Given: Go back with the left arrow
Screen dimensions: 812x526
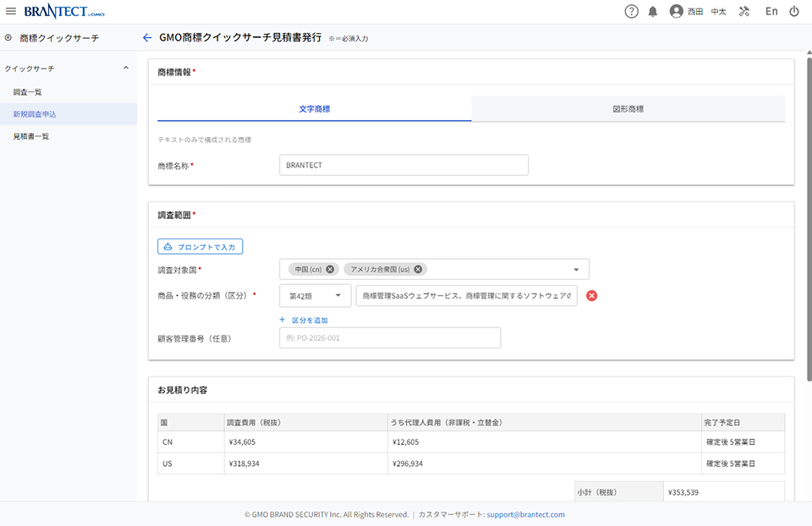Looking at the screenshot, I should [147, 38].
